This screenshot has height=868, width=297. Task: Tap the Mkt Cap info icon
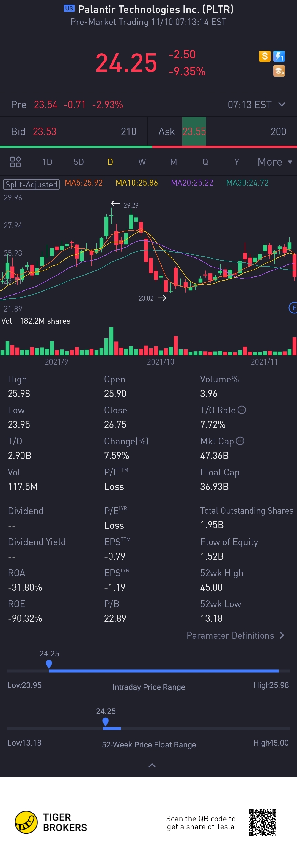click(240, 441)
